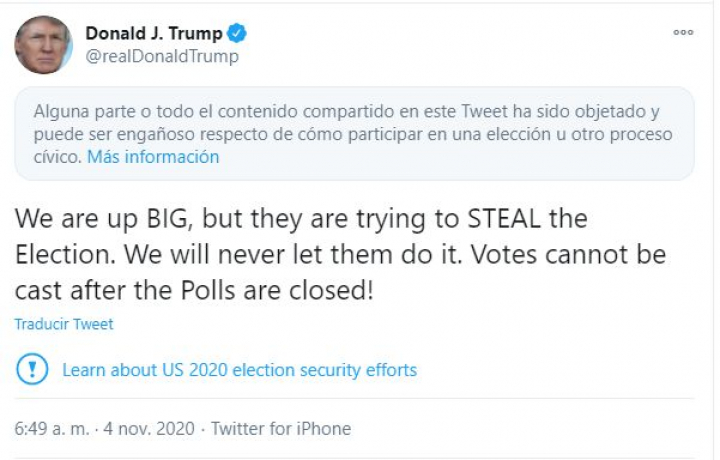The image size is (720, 460).
Task: Click Traducir Tweet to translate
Action: 64,324
